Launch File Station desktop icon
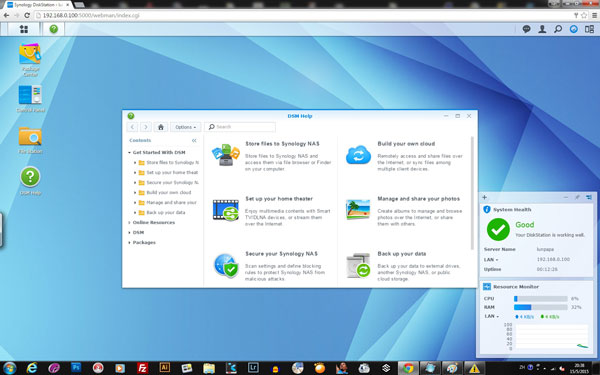This screenshot has height=375, width=600. tap(30, 140)
